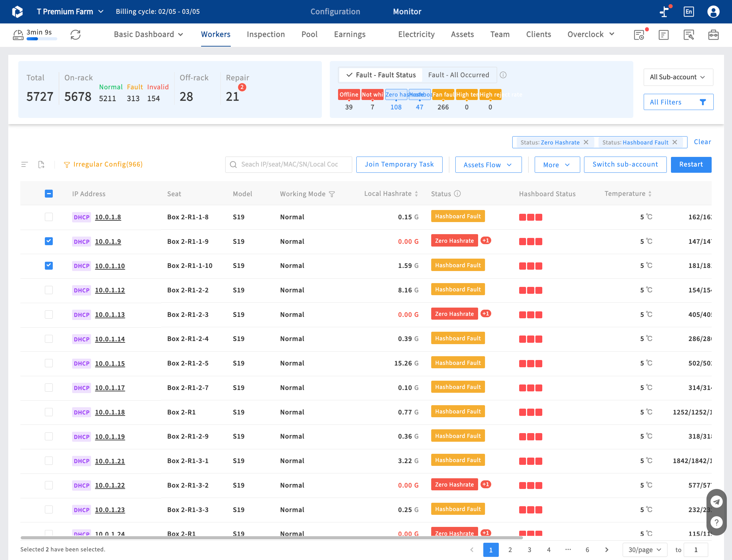Viewport: 732px width, 560px height.
Task: Open the 30/page size dropdown
Action: click(645, 550)
